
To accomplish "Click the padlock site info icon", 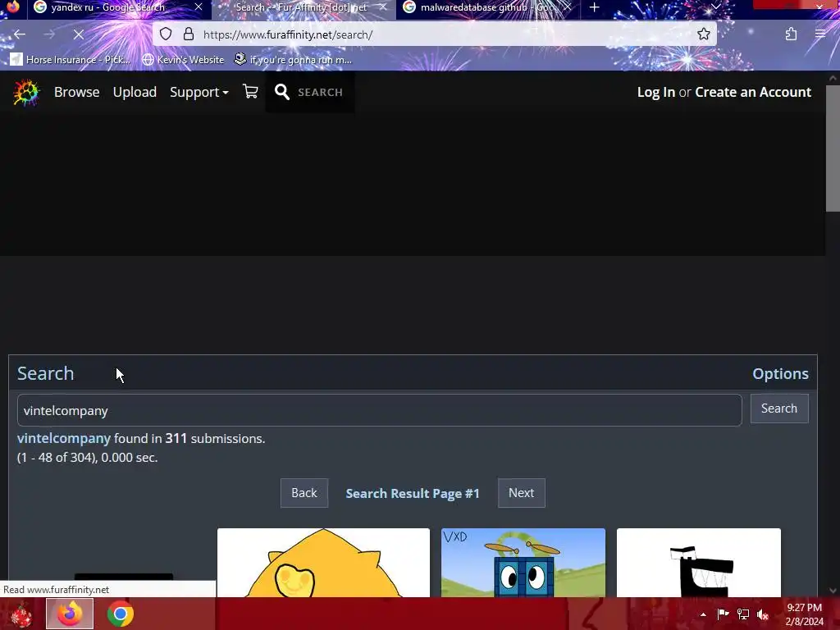I will pyautogui.click(x=188, y=34).
